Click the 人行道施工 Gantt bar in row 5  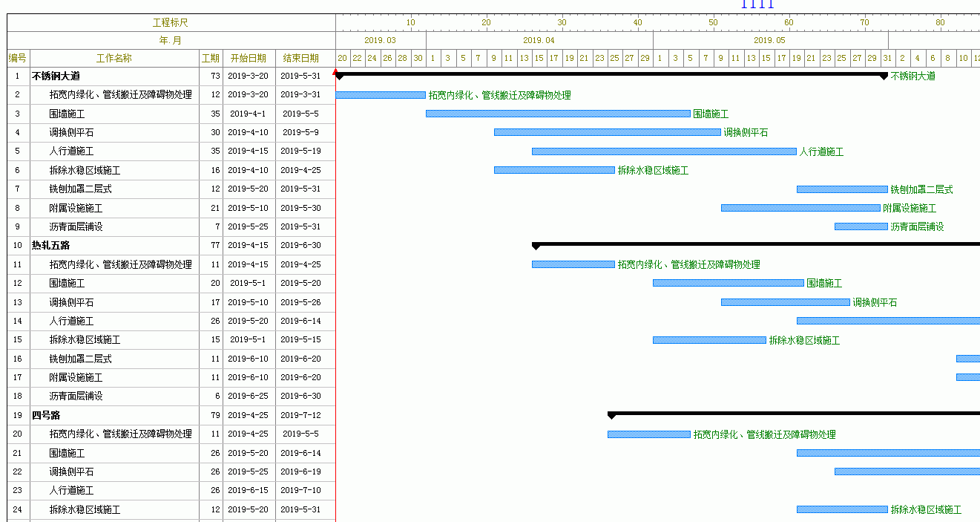664,151
